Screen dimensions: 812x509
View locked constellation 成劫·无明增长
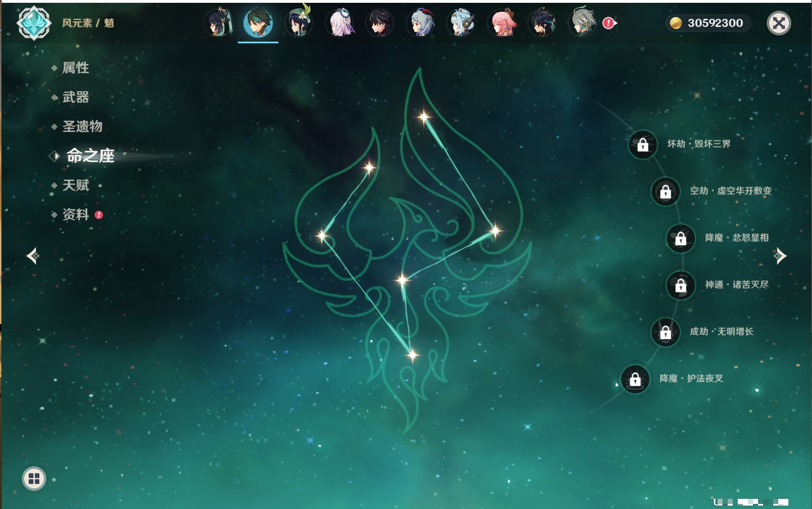click(x=665, y=332)
